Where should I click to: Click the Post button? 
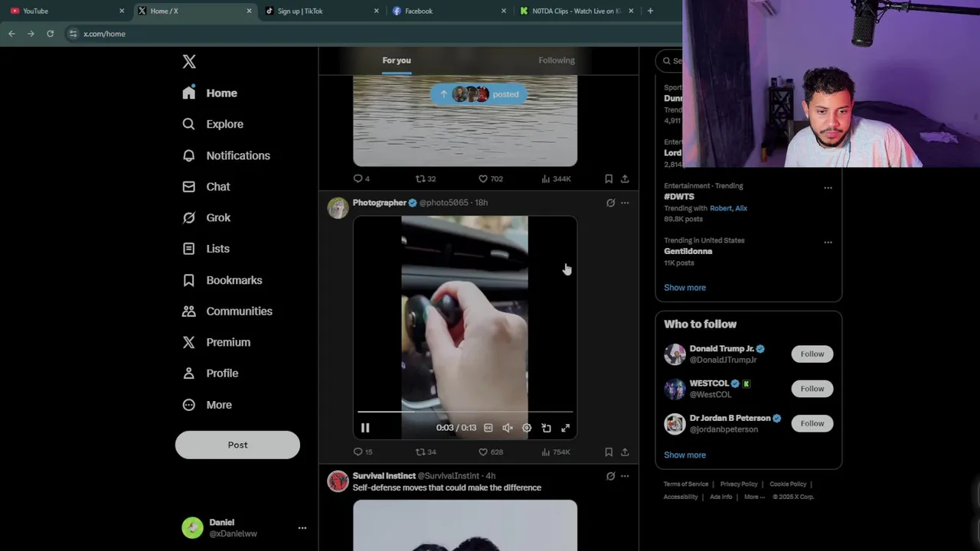[237, 445]
